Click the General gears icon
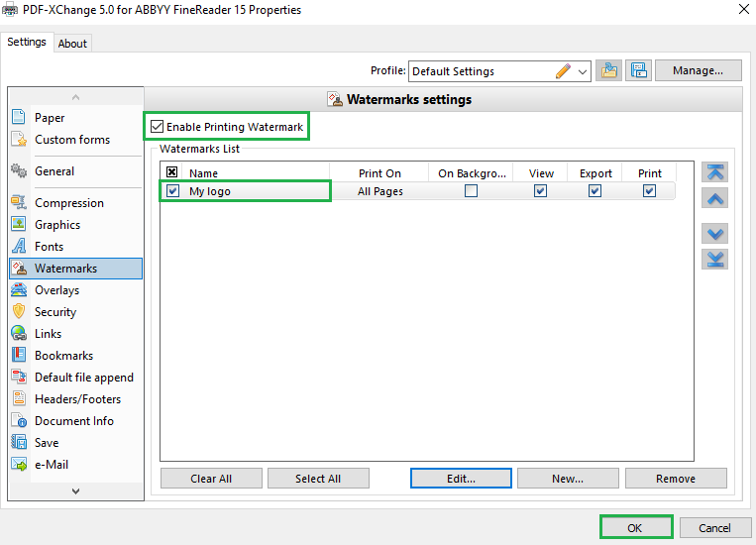 pos(19,170)
